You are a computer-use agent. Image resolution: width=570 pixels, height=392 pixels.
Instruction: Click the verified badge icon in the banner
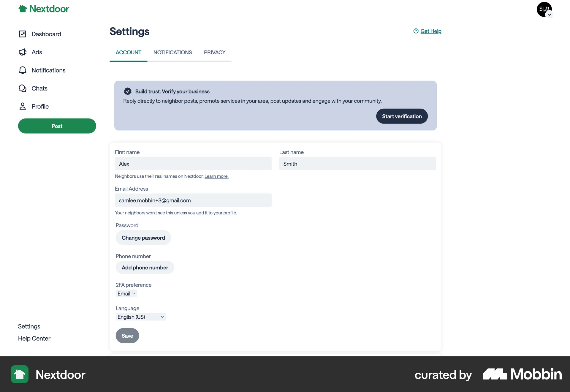click(128, 91)
